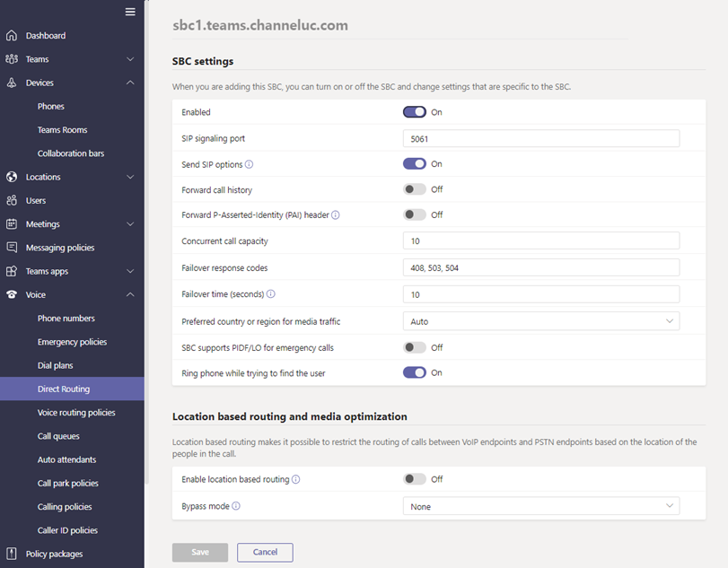Show info for Enable location based routing
728x568 pixels.
click(295, 479)
